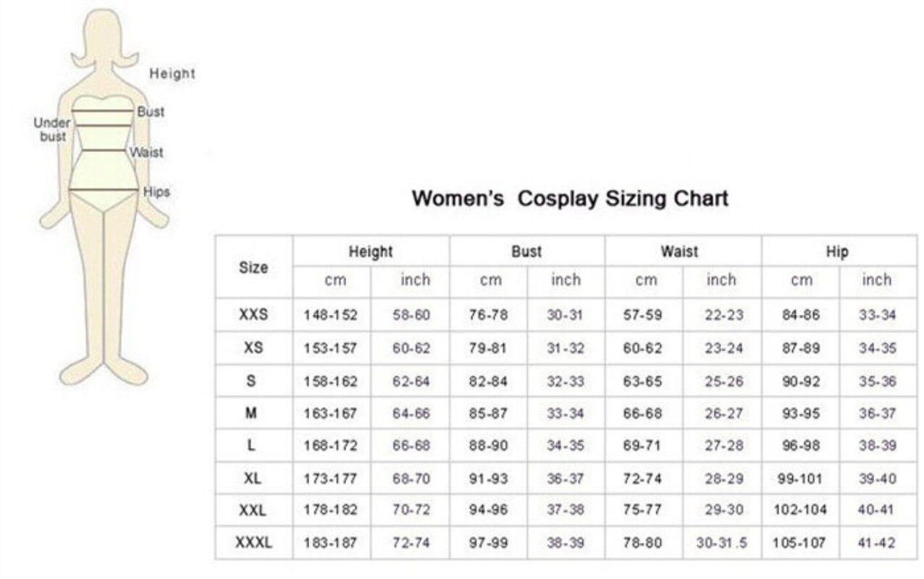Select the XXXL size row label
Image resolution: width=924 pixels, height=579 pixels.
tap(253, 542)
